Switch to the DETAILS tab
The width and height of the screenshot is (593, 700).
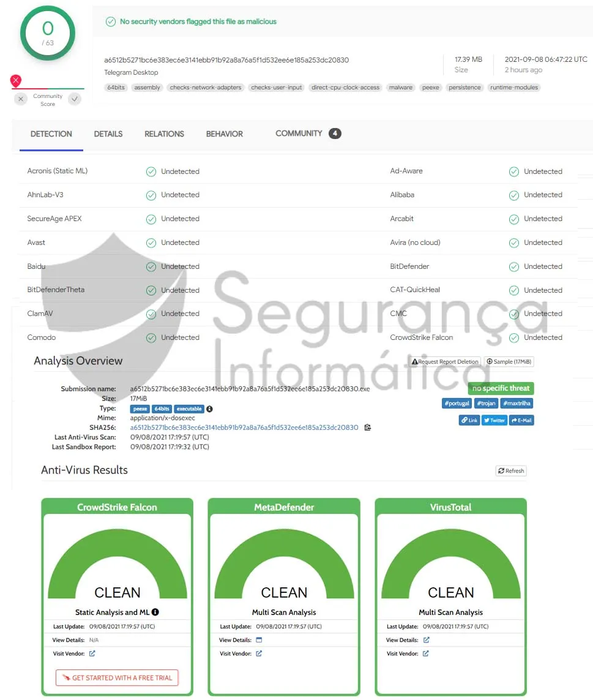(x=108, y=134)
